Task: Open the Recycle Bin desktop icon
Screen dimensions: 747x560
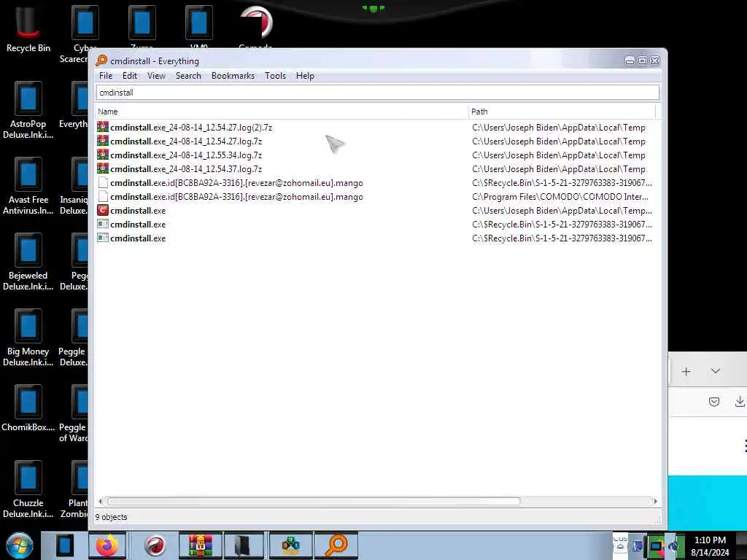Action: pos(28,28)
